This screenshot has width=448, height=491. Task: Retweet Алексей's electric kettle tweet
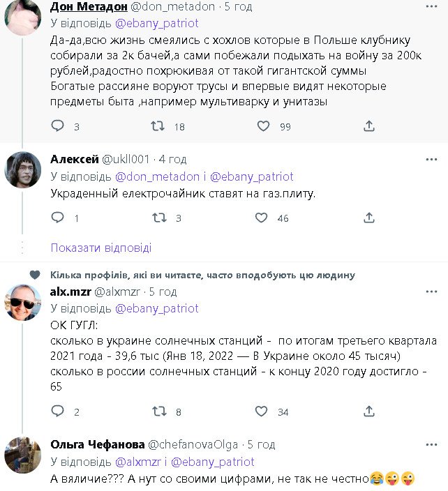[x=158, y=218]
